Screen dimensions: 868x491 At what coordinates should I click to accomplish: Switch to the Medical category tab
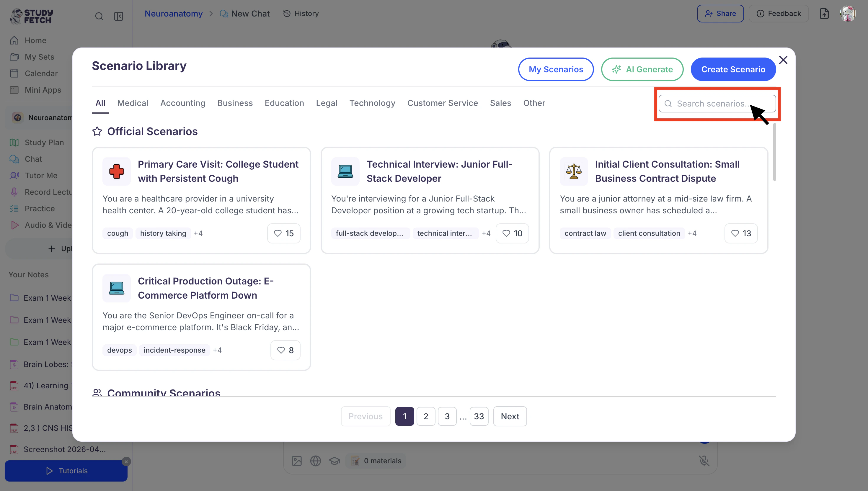pyautogui.click(x=133, y=103)
